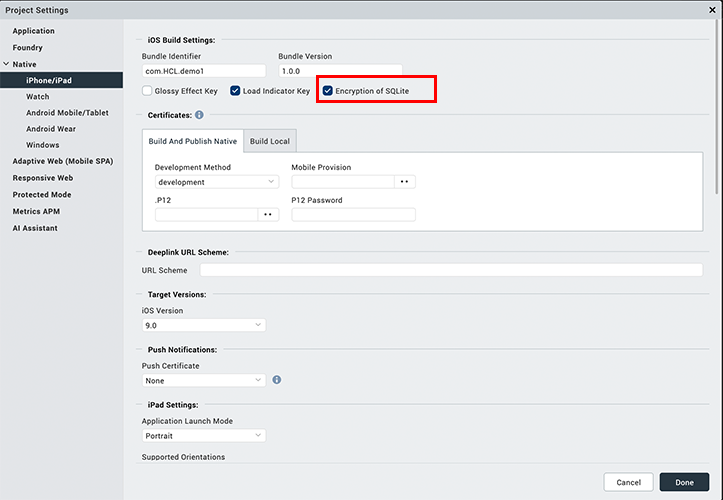Open the Development Method dropdown
Viewport: 723px width, 500px height.
click(217, 182)
